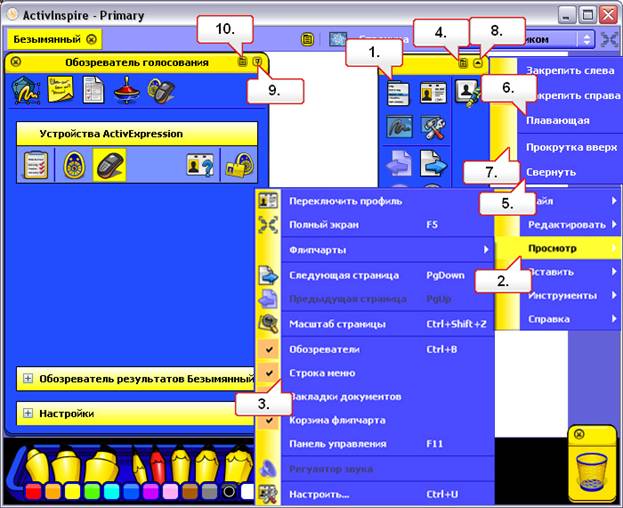Choose Прокрутка вверх option

coord(570,147)
